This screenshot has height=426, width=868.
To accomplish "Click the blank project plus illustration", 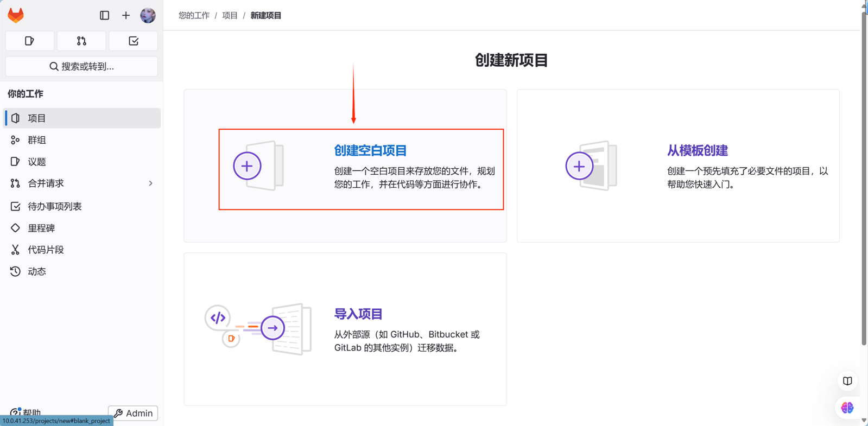I will (x=259, y=166).
